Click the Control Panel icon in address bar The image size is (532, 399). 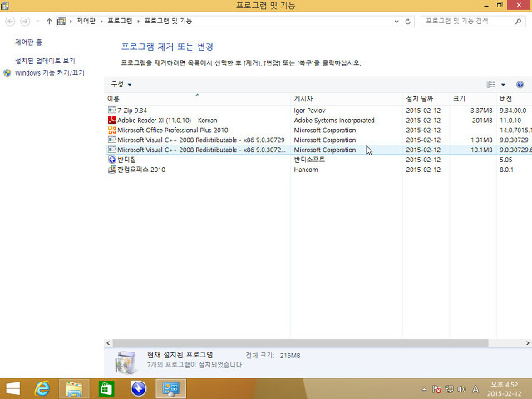62,21
